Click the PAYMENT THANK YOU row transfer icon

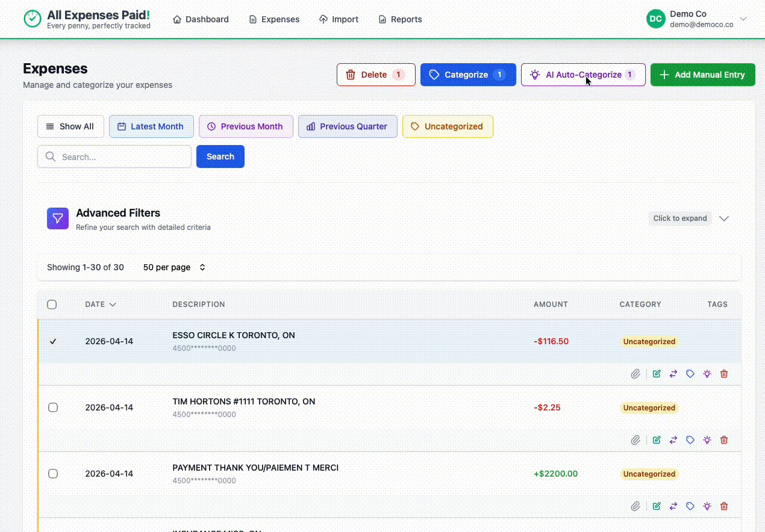point(673,506)
